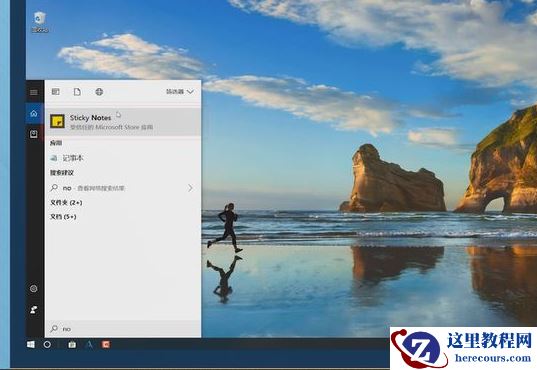Select the Home icon in the search sidebar
This screenshot has height=370, width=537.
click(34, 113)
